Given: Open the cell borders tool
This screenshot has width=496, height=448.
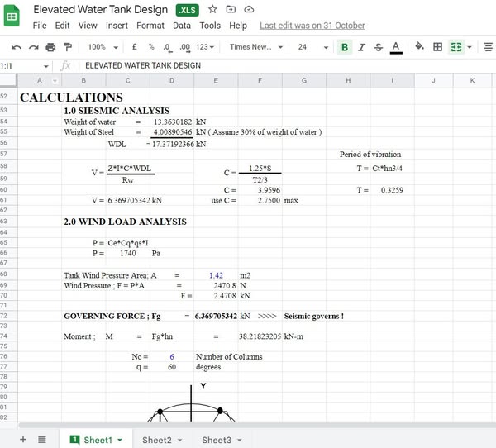Looking at the screenshot, I should (437, 47).
